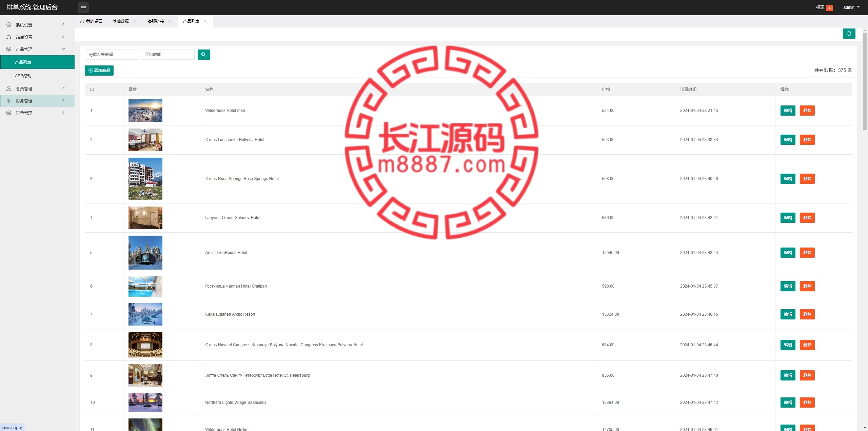Click the withdrawal badge showing 4

tap(829, 8)
